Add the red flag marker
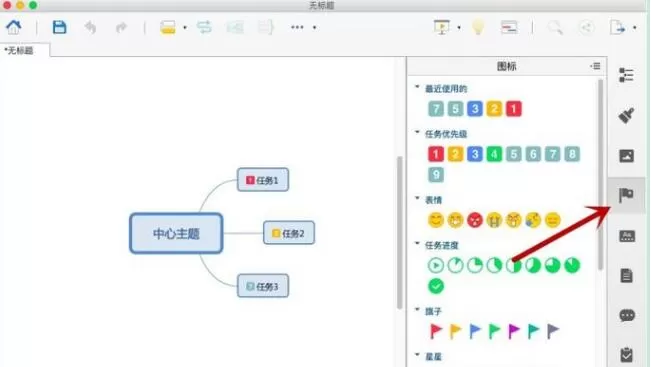The width and height of the screenshot is (651, 367). tap(436, 331)
